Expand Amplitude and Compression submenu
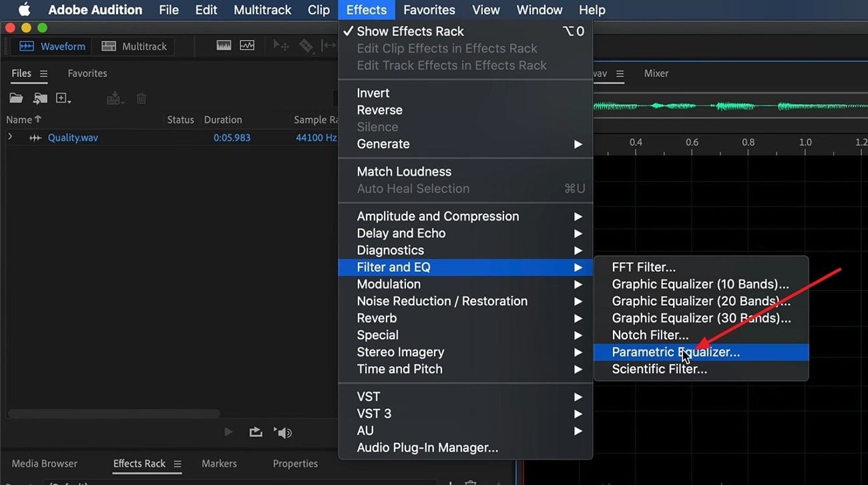This screenshot has width=868, height=485. (x=465, y=216)
